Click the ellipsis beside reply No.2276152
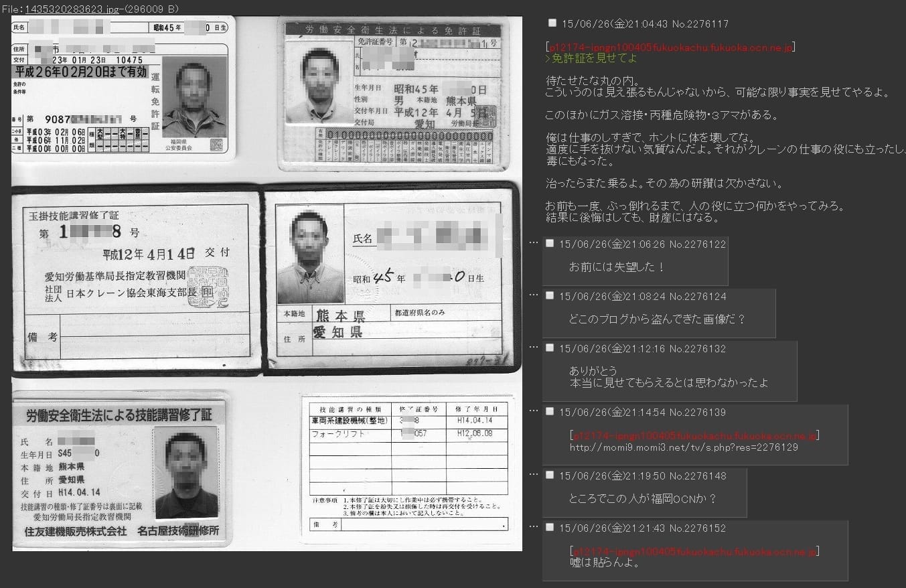Image resolution: width=906 pixels, height=588 pixels. coord(534,526)
